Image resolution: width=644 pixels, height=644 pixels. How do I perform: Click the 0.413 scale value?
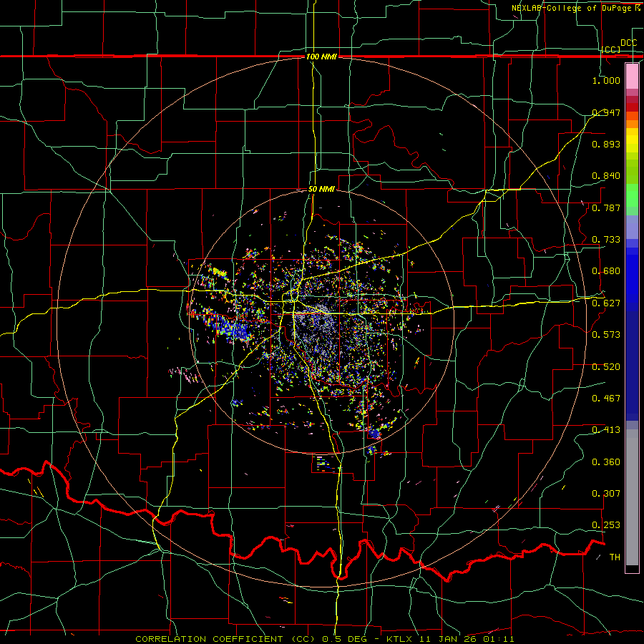(606, 430)
